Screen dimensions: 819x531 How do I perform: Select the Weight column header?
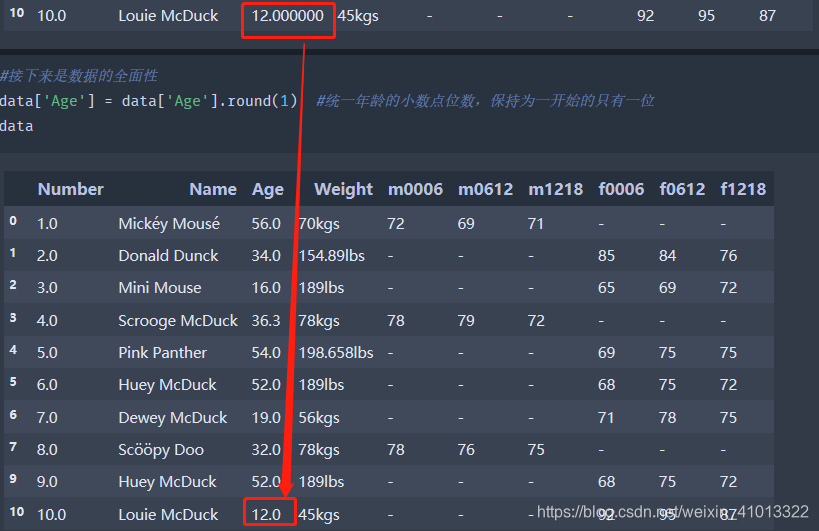[x=343, y=189]
